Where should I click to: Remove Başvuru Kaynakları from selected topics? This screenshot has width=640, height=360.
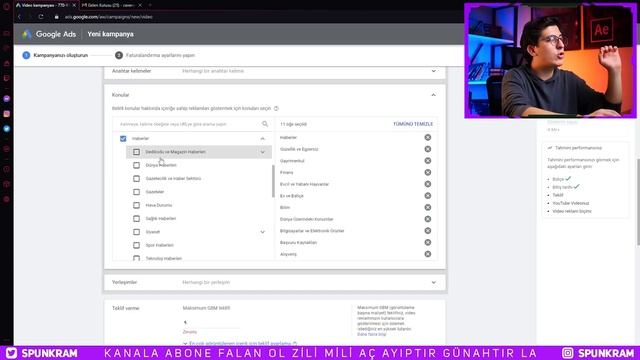(427, 242)
